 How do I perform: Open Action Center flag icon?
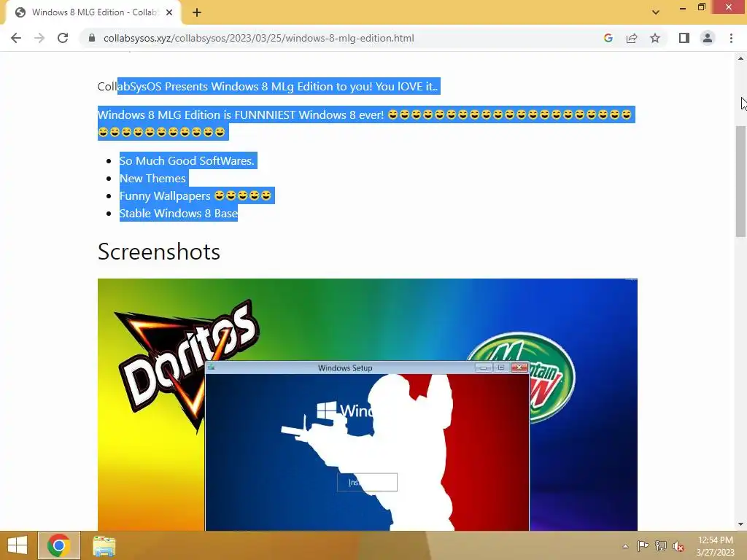click(643, 545)
